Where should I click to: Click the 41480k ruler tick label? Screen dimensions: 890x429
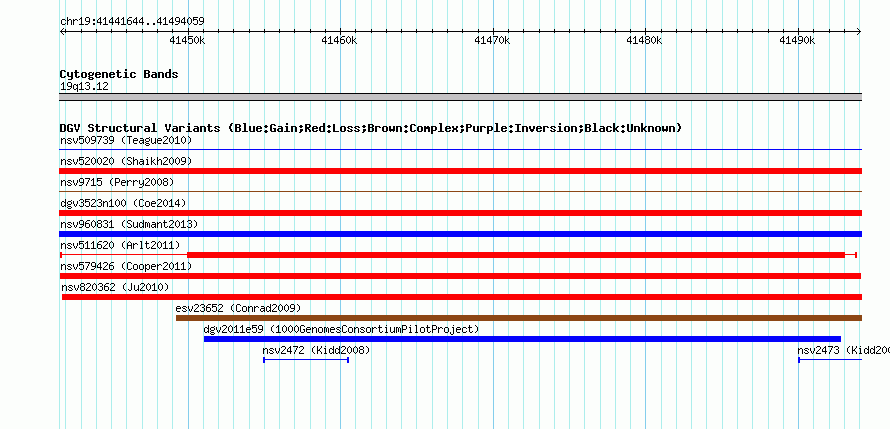coord(645,40)
